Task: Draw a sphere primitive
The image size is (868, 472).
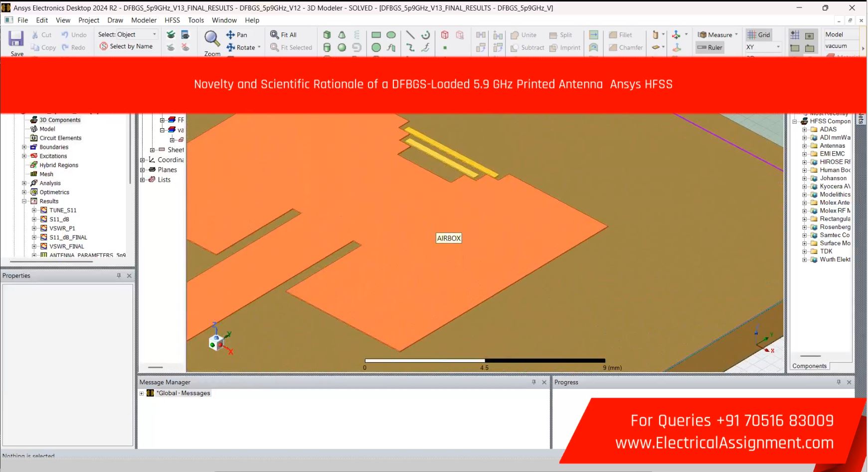Action: [342, 47]
